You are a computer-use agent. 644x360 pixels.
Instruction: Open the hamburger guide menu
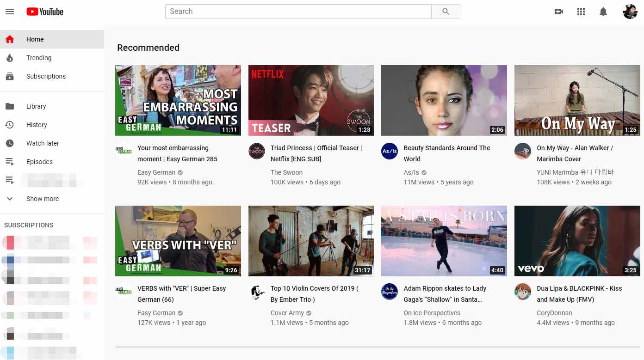pyautogui.click(x=10, y=12)
